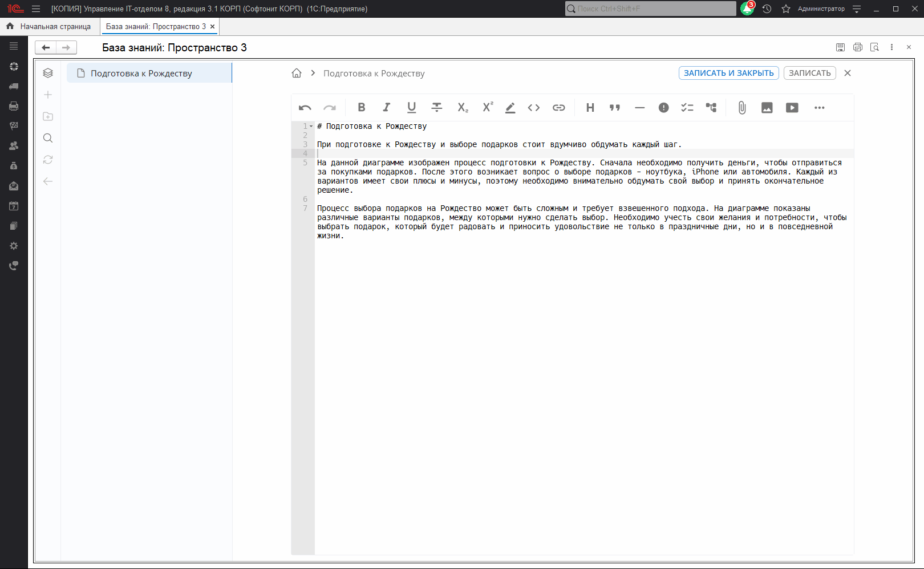Screen dimensions: 924x569
Task: Attach a file with the paperclip icon
Action: tap(741, 107)
